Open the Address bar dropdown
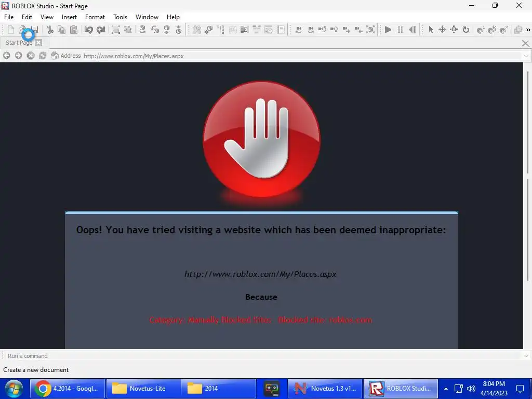 pyautogui.click(x=526, y=56)
